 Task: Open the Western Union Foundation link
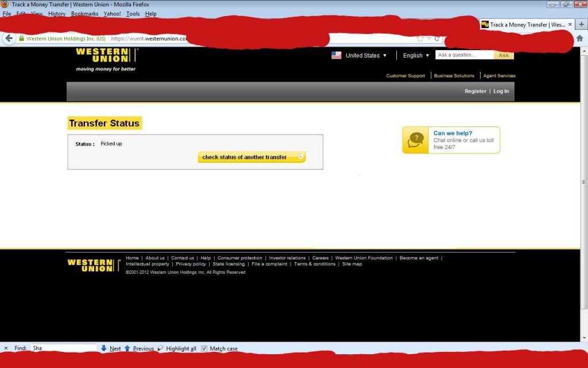click(x=363, y=258)
